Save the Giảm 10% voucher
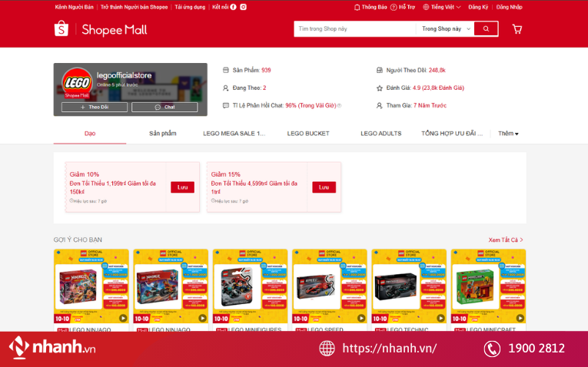Viewport: 588px width, 367px height. coord(182,187)
